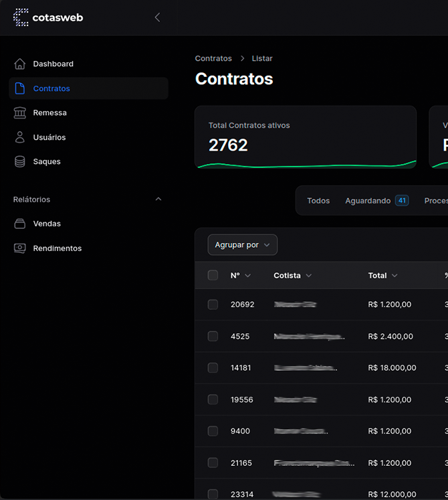The width and height of the screenshot is (448, 500).
Task: Click the cotasweb logo icon
Action: 21,17
